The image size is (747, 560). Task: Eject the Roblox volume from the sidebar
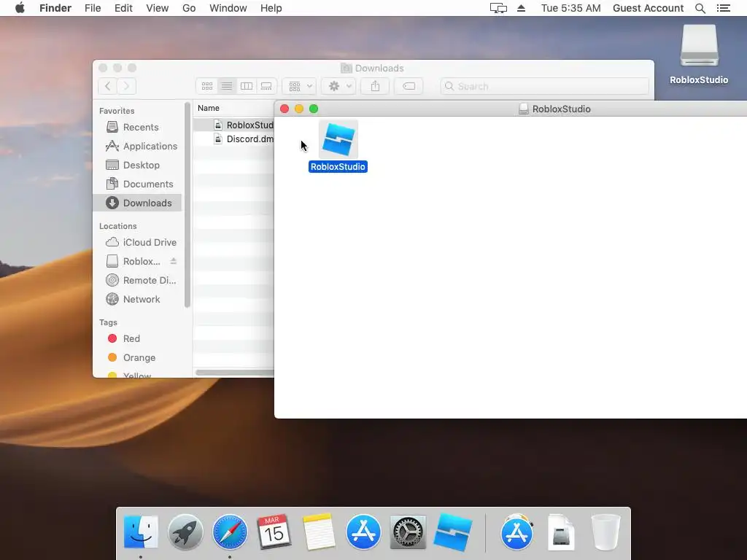[174, 261]
